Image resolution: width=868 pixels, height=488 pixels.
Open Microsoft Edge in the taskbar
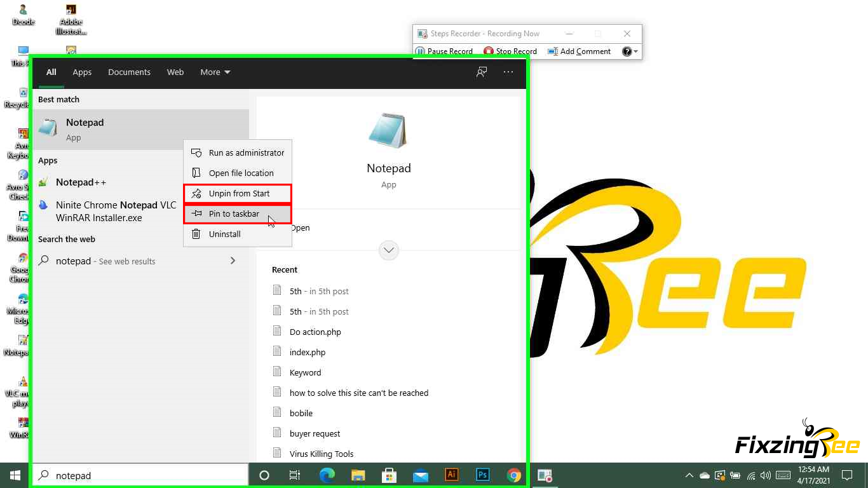click(x=327, y=475)
